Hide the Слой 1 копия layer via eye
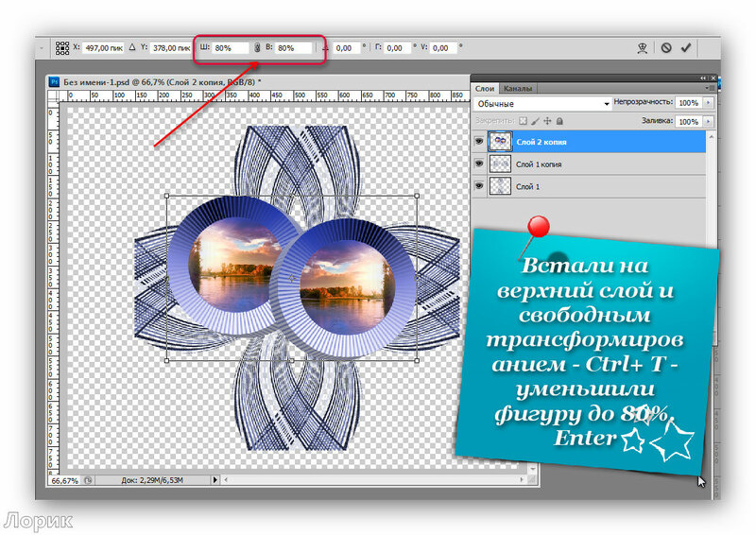 [x=479, y=164]
